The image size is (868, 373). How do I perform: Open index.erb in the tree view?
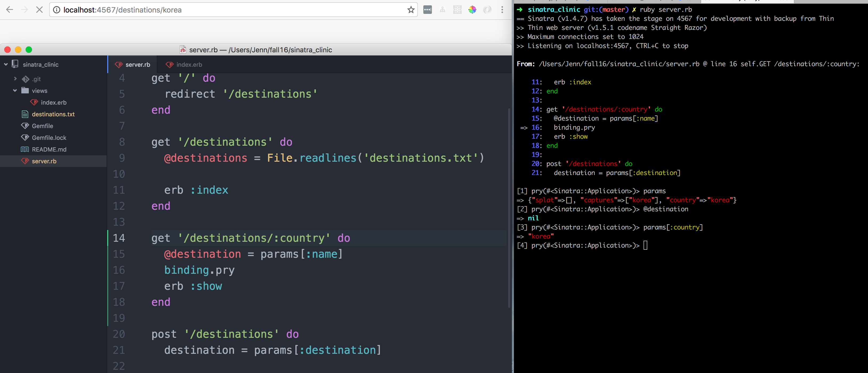coord(53,102)
